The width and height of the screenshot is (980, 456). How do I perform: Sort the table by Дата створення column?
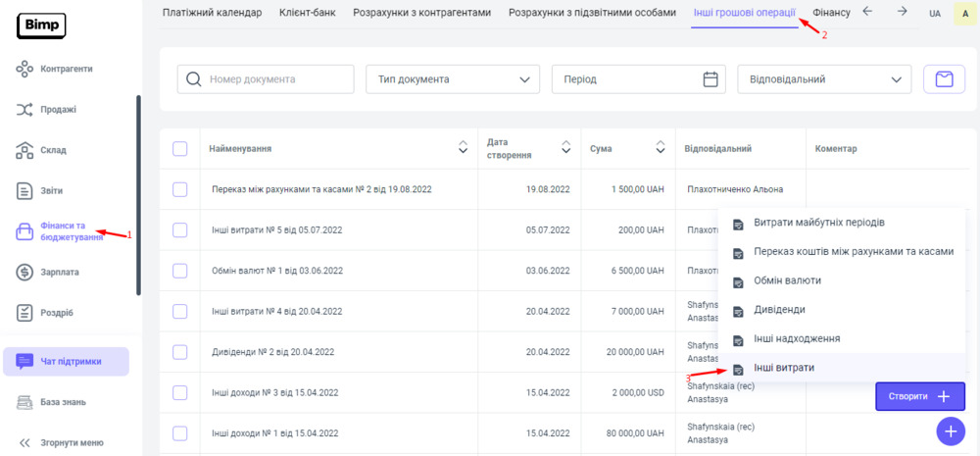tap(565, 148)
